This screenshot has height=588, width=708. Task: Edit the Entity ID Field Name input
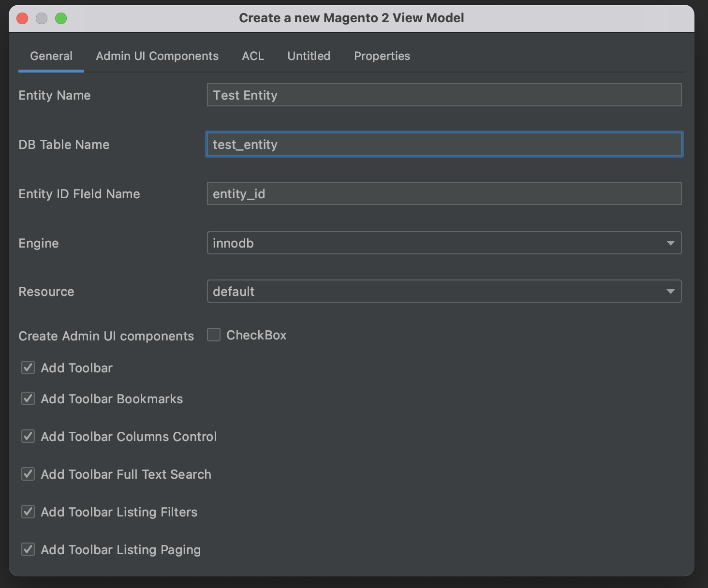pos(444,194)
